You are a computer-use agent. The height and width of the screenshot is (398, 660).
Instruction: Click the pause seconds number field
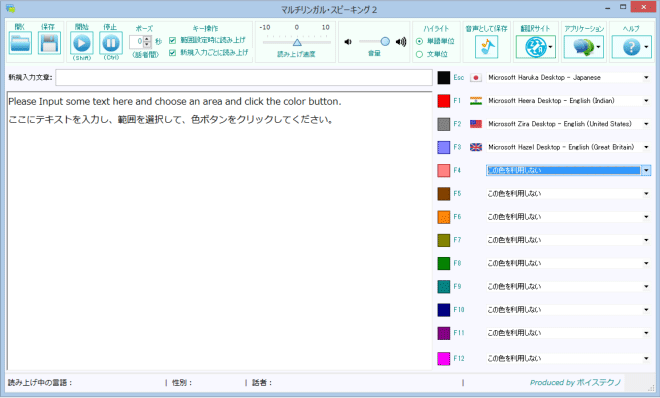136,42
